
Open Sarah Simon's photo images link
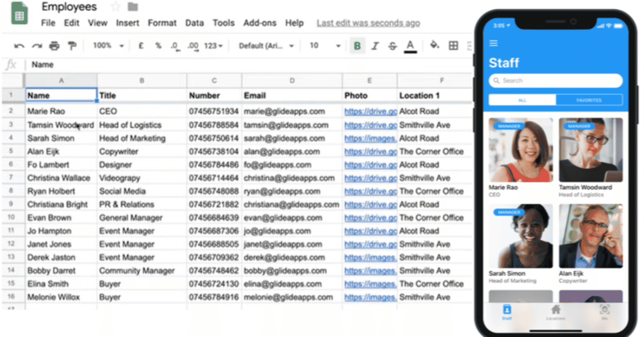370,138
